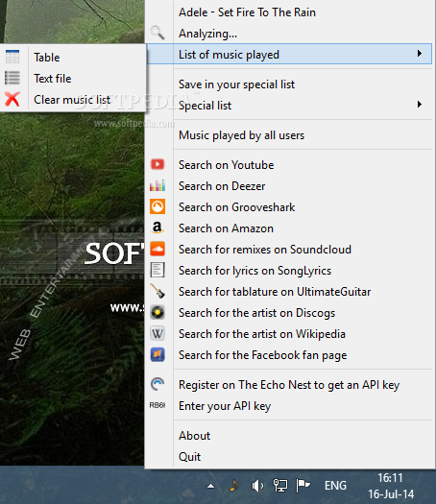
Task: Click the Text file lines icon
Action: [x=12, y=78]
